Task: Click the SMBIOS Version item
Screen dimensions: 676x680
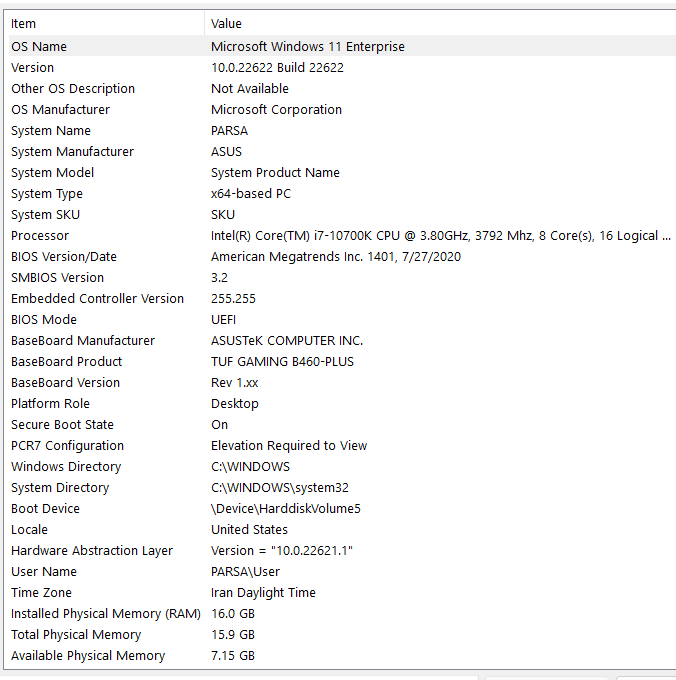Action: point(57,278)
